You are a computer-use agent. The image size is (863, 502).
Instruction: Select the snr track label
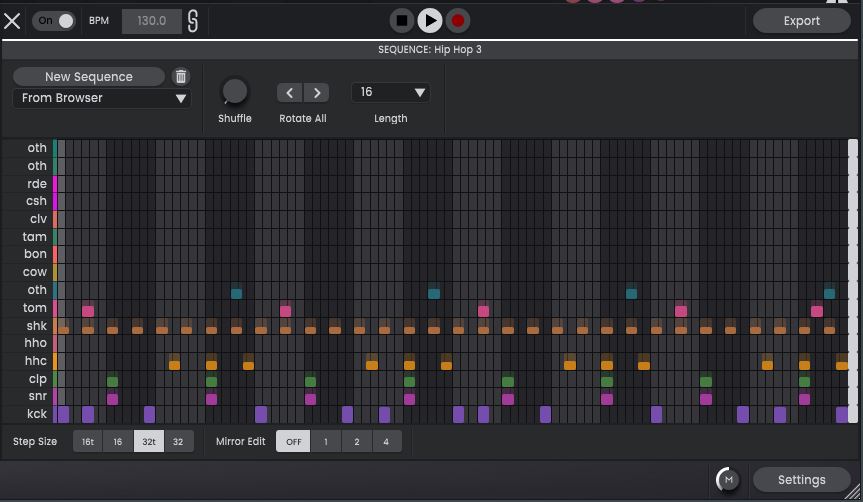tap(37, 396)
